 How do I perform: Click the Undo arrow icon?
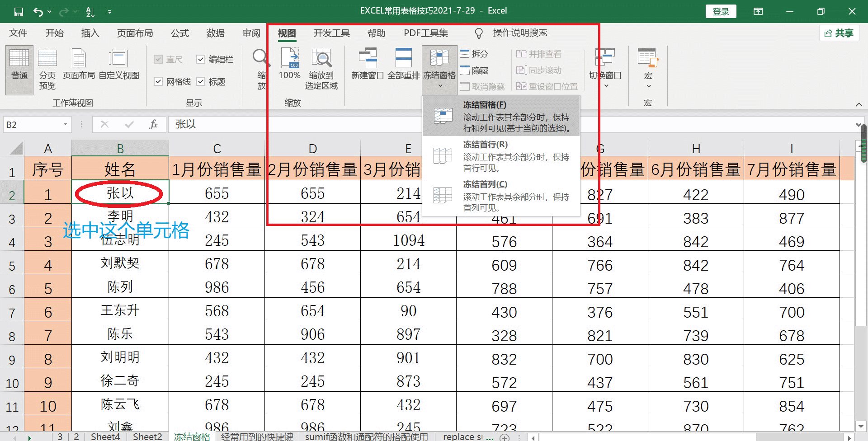click(x=38, y=12)
